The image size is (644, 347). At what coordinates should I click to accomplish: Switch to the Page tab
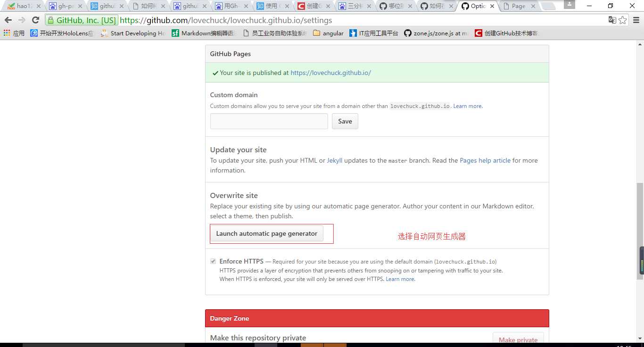(518, 7)
